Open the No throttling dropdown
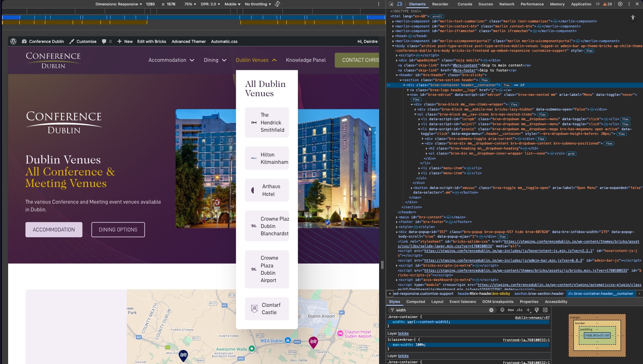Image resolution: width=643 pixels, height=364 pixels. pos(258,4)
